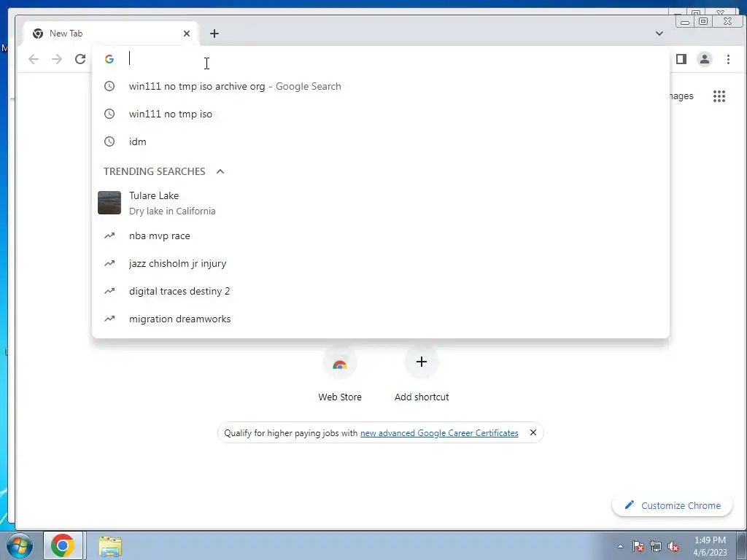This screenshot has height=560, width=747.
Task: Open the Windows Start menu
Action: (18, 545)
